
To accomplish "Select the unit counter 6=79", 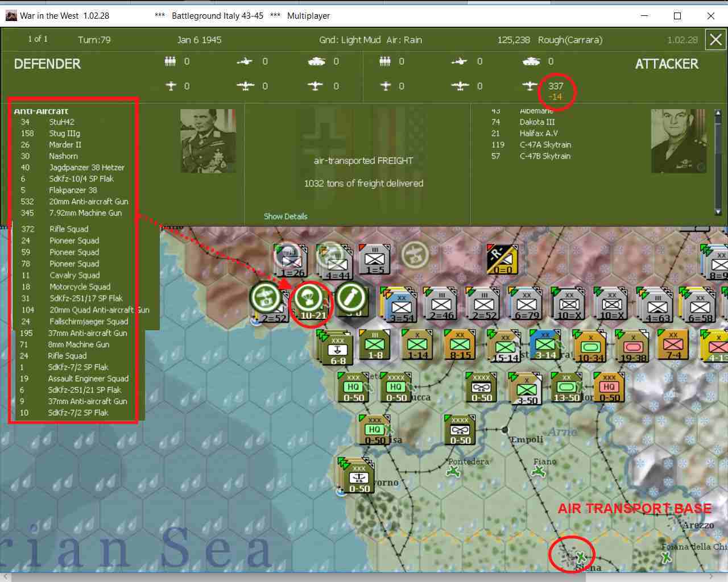I will 526,303.
